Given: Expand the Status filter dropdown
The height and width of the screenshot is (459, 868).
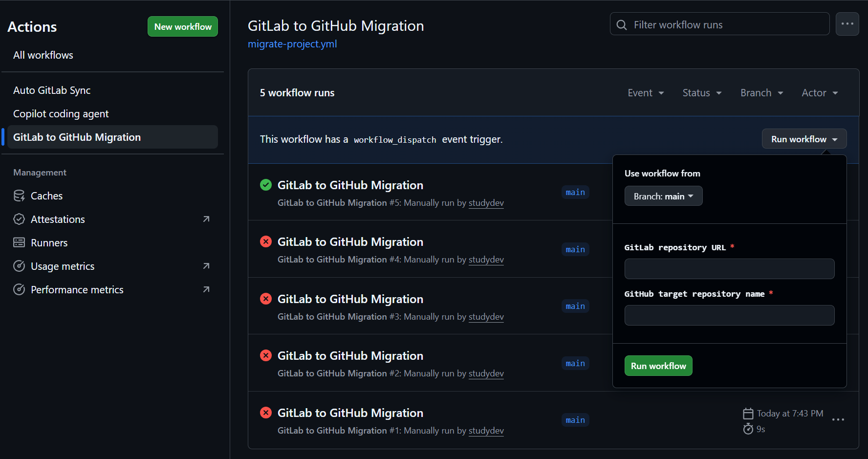Looking at the screenshot, I should click(702, 93).
